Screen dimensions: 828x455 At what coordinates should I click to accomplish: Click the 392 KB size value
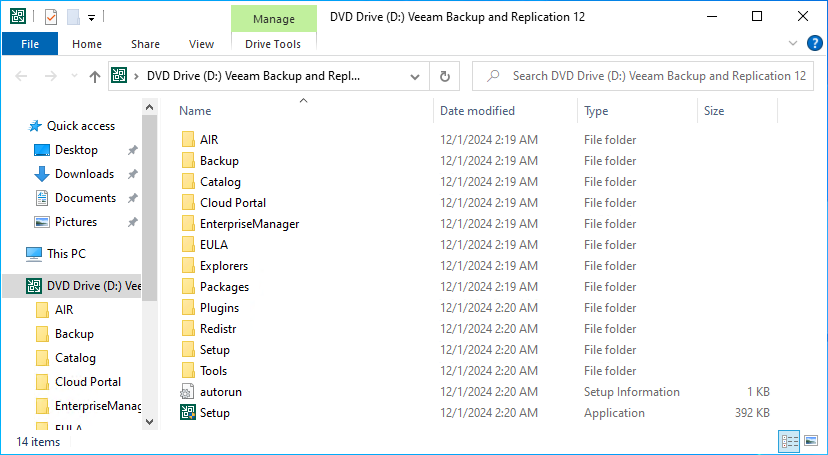[752, 413]
